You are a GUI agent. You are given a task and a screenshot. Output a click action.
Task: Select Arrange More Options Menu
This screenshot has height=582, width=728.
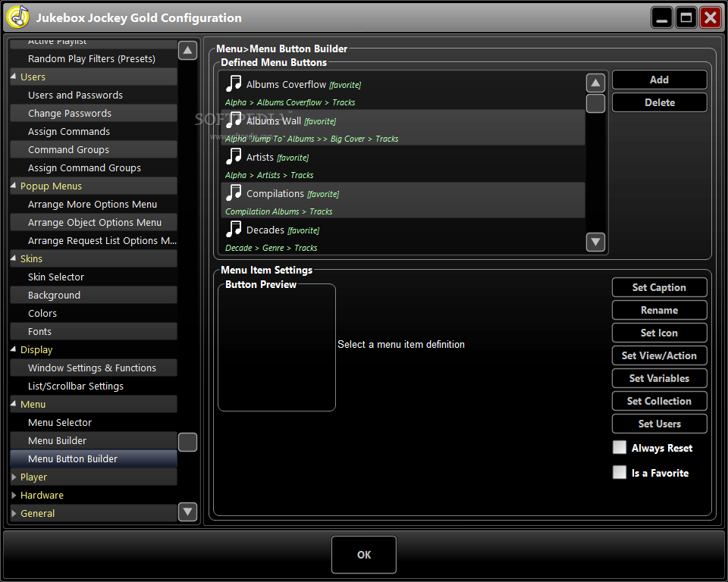point(93,204)
